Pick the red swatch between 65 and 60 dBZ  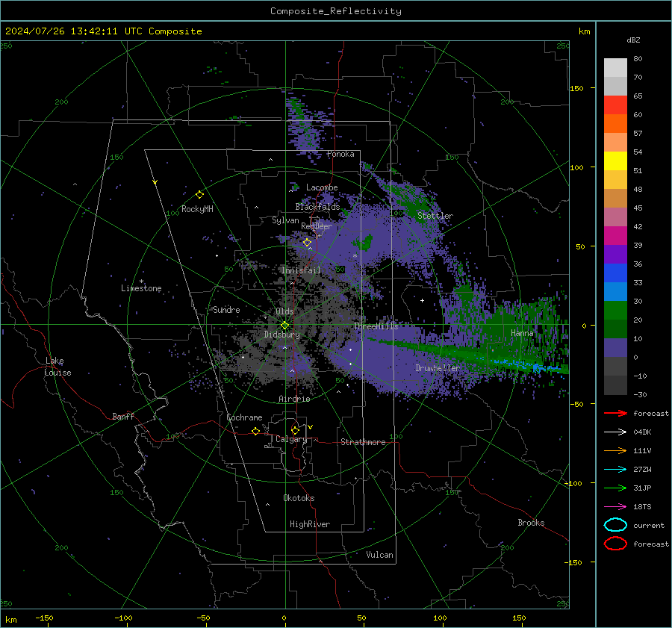[x=615, y=105]
